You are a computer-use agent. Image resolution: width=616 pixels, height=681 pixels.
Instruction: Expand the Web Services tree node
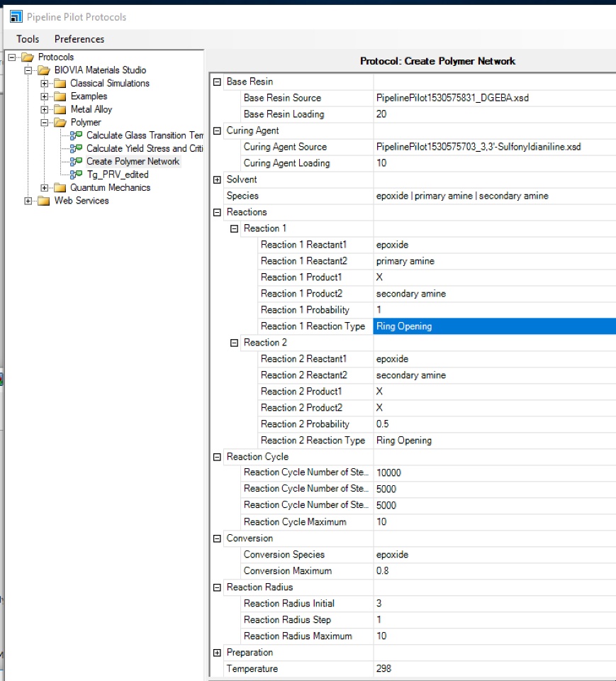tap(28, 201)
